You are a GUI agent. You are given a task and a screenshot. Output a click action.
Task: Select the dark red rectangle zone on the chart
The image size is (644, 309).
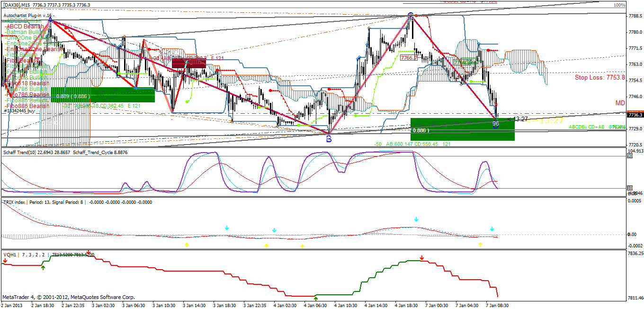pos(188,63)
